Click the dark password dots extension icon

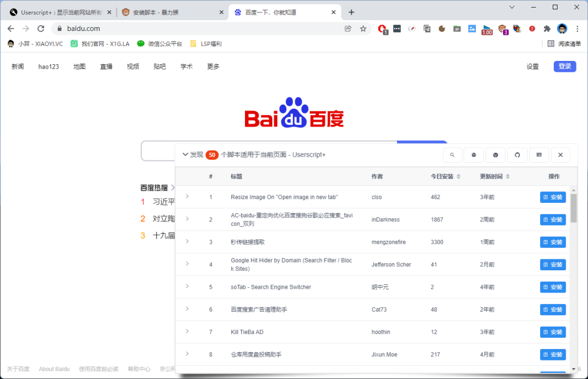[397, 28]
